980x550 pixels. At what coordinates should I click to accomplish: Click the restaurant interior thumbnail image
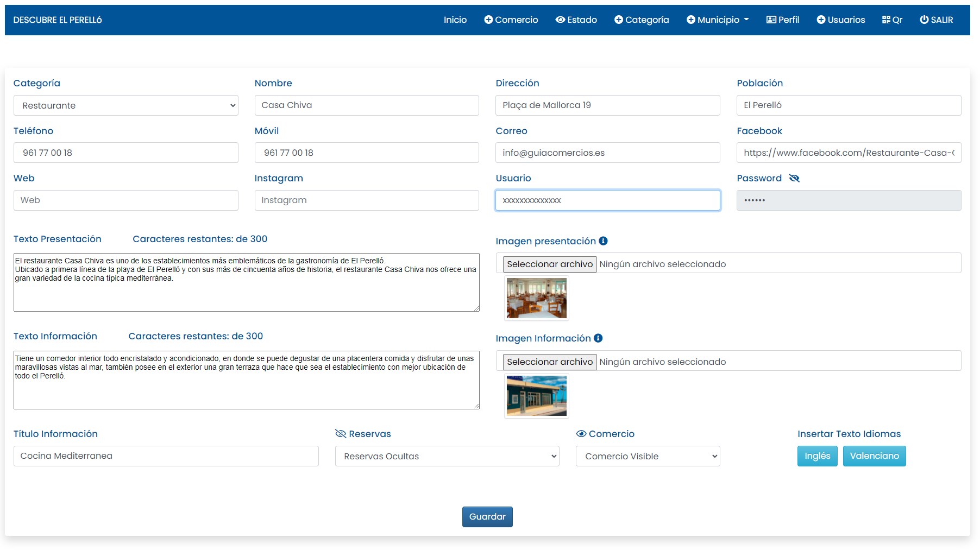[x=536, y=298]
